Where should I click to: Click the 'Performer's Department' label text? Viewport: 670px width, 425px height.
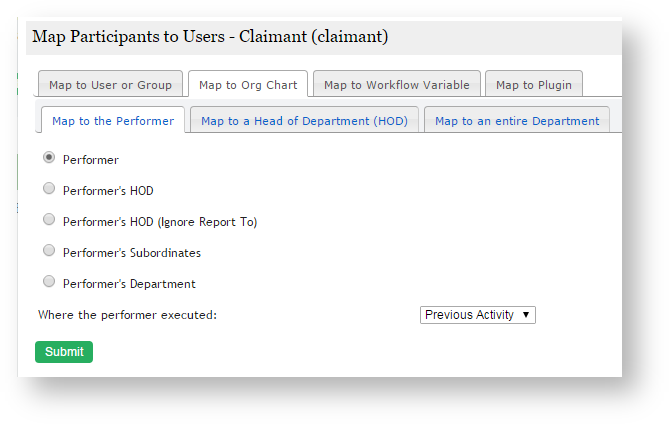[129, 284]
